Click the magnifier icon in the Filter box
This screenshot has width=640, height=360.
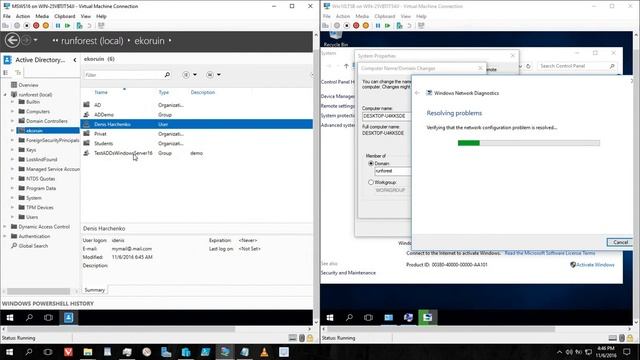click(x=167, y=75)
